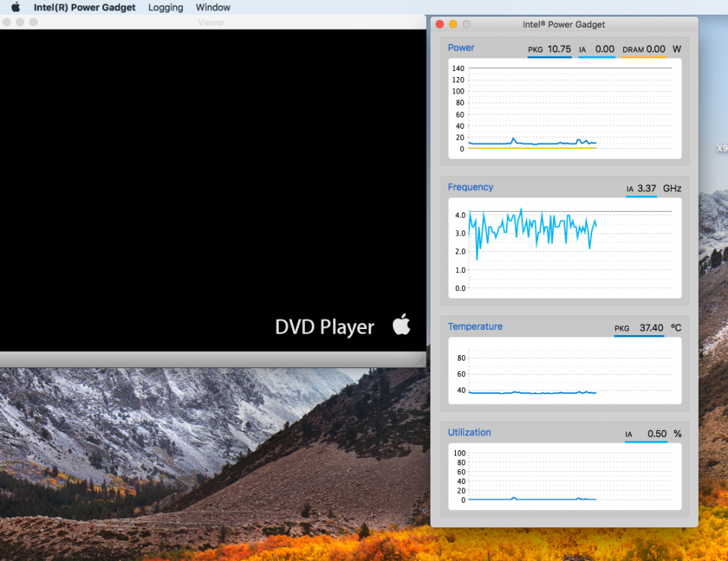
Task: Minimize the Intel Power Gadget window
Action: coord(453,24)
